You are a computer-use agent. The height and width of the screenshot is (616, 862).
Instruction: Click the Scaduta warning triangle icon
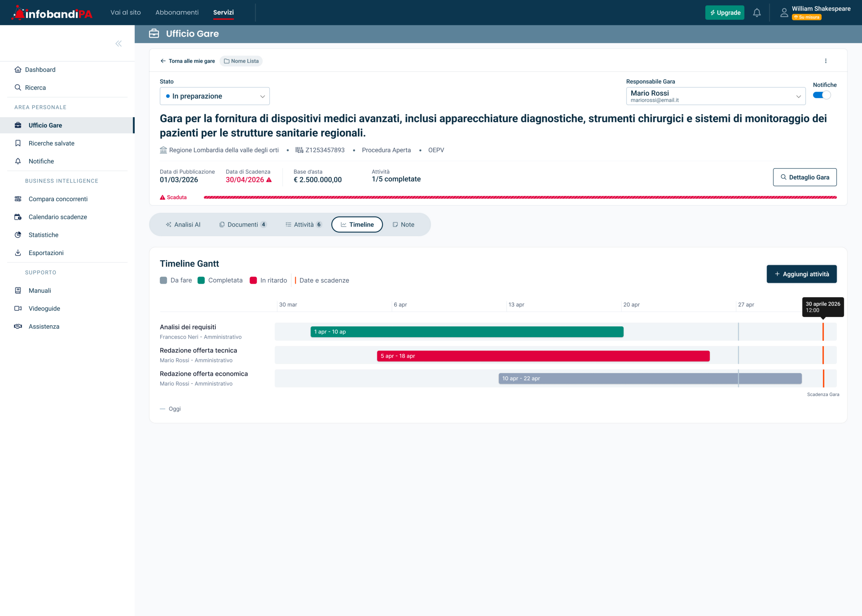(x=162, y=197)
